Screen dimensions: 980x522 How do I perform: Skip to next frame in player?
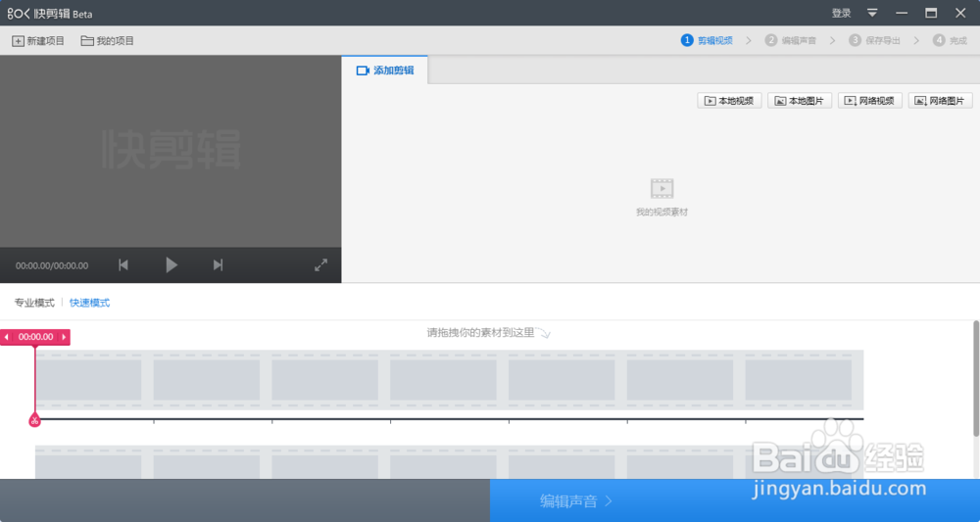tap(218, 265)
